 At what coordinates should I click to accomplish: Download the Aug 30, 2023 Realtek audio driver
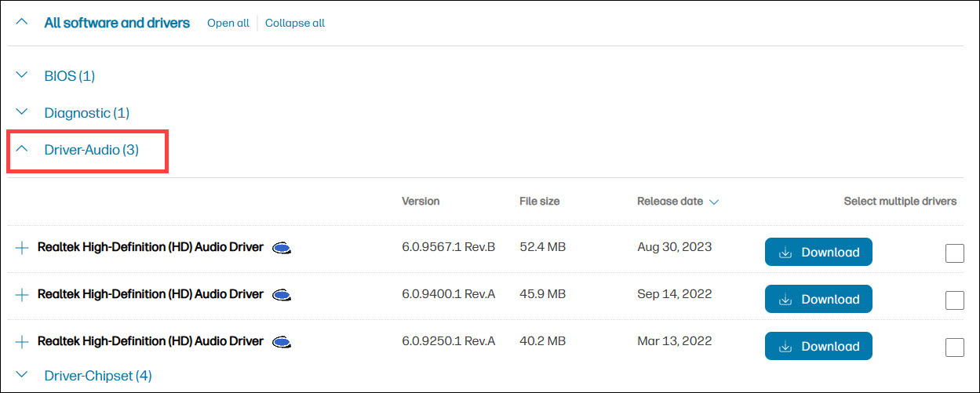(x=818, y=253)
